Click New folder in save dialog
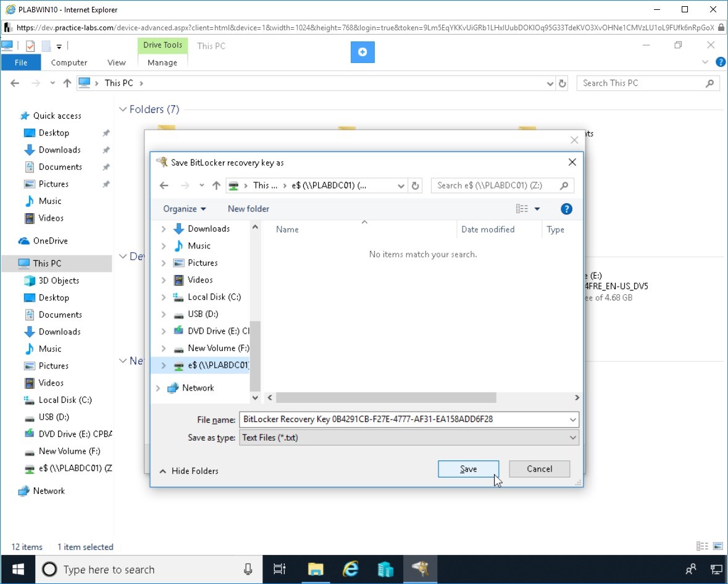The height and width of the screenshot is (584, 728). (x=248, y=209)
